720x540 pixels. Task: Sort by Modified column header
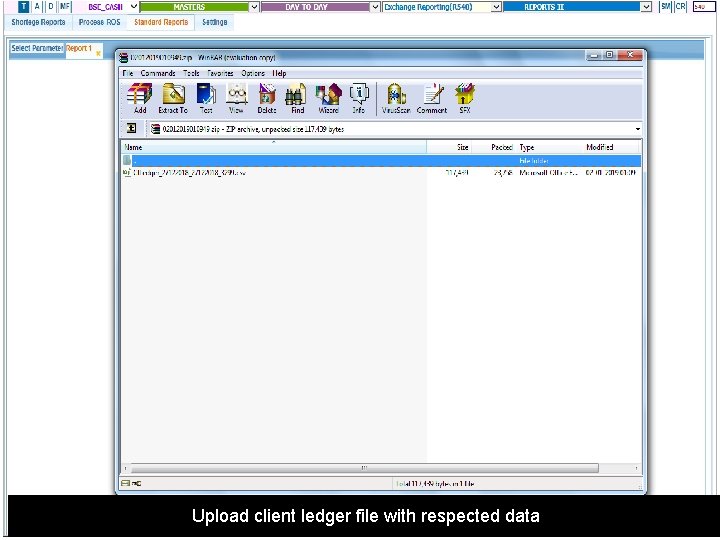tap(611, 147)
